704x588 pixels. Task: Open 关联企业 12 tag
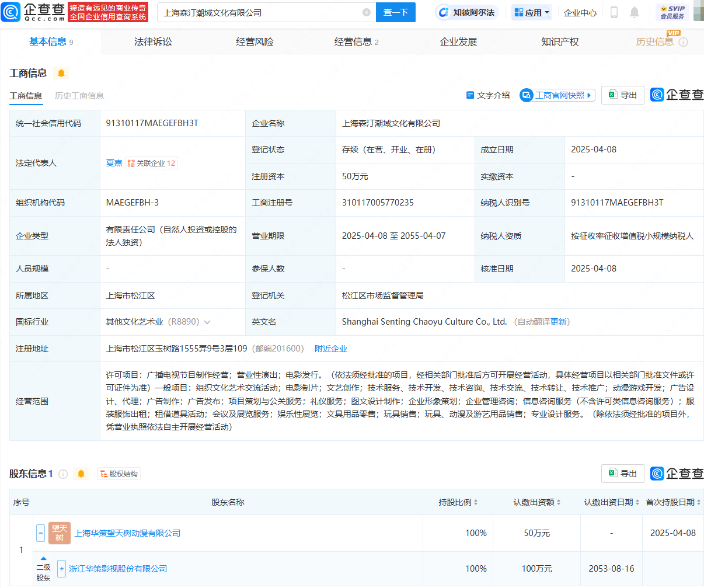point(151,163)
